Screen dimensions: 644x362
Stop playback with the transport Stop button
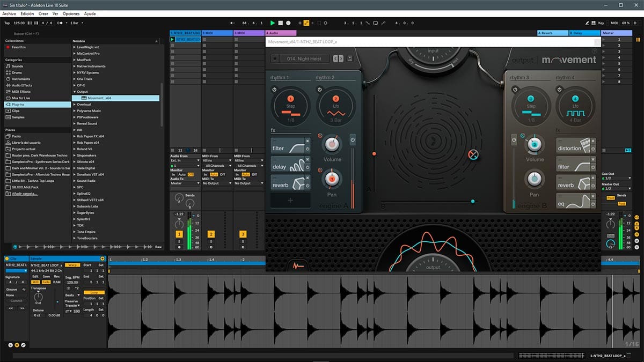(281, 23)
